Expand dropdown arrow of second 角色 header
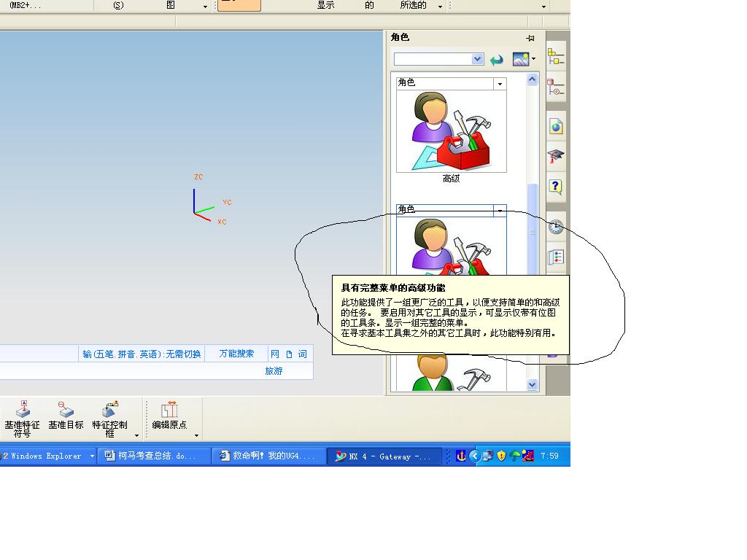This screenshot has height=560, width=747. (x=500, y=211)
